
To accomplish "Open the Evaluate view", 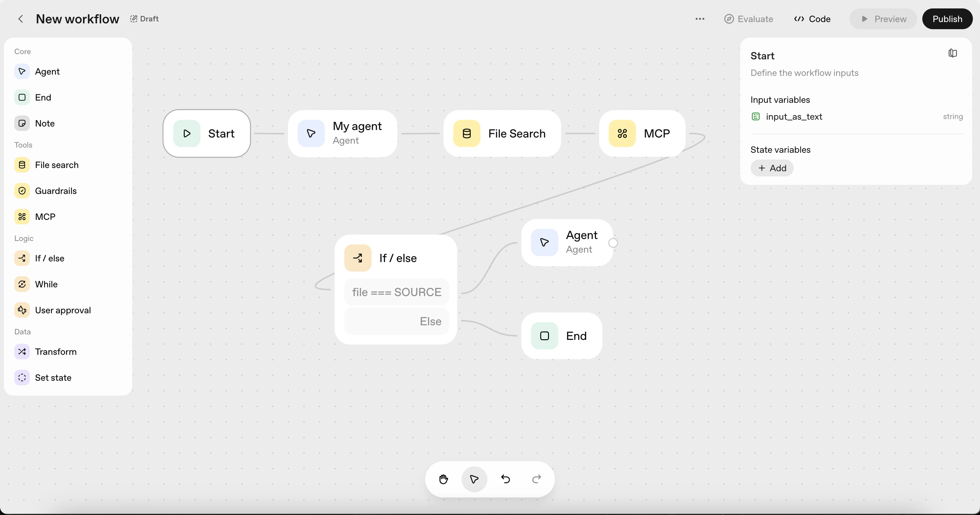I will click(749, 19).
